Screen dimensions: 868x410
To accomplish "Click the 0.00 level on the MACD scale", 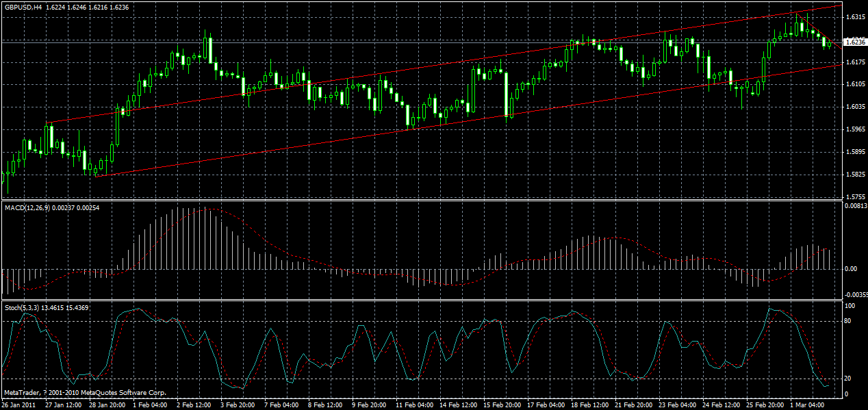I will (851, 268).
